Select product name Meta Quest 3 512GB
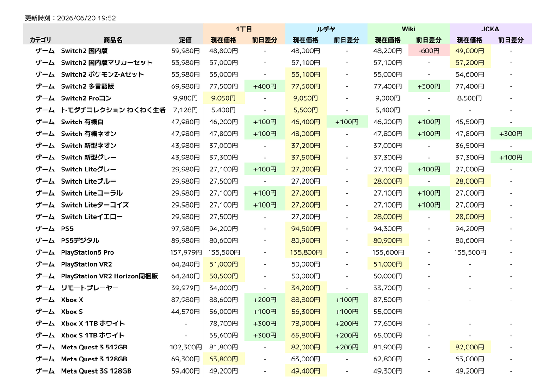 tap(94, 347)
